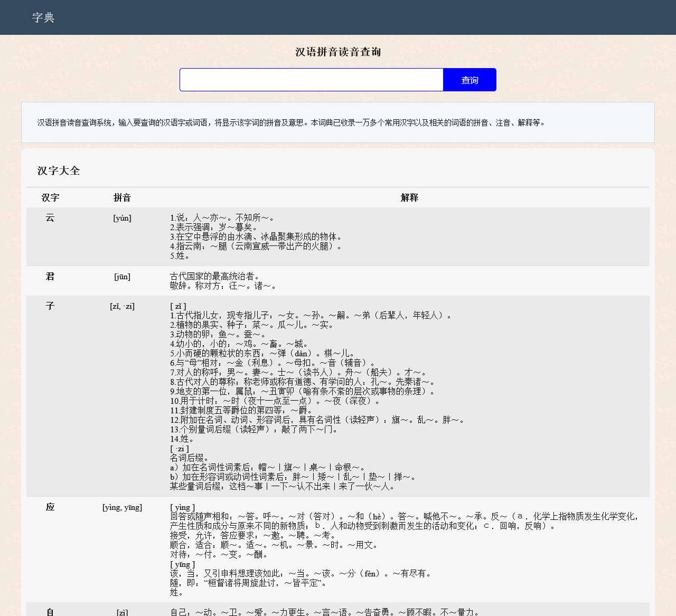Click the pinyin [zì] cell
676x616 pixels.
122,612
